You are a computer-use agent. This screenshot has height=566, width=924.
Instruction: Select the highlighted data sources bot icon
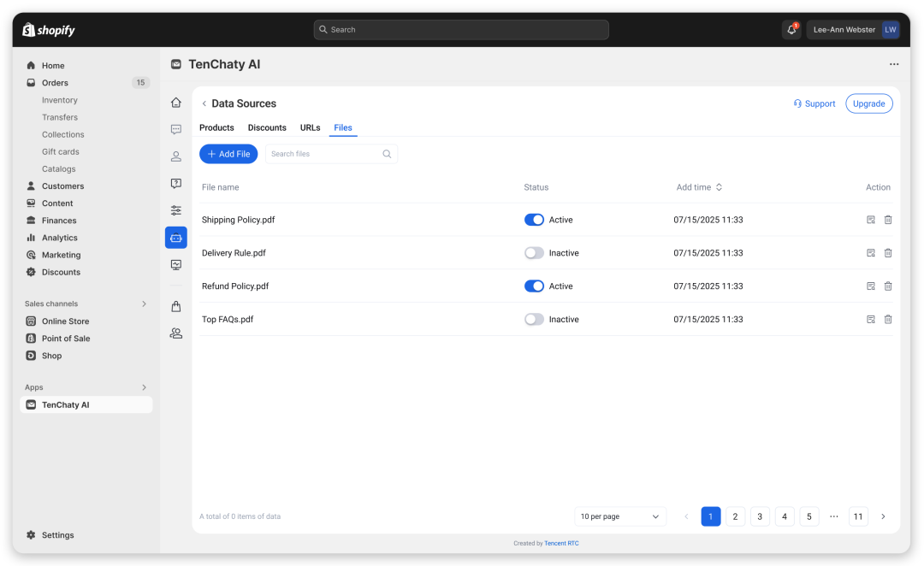[x=175, y=238]
